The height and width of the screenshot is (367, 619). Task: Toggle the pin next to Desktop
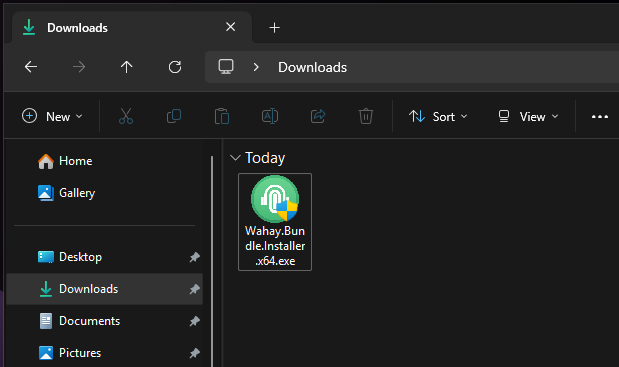(x=194, y=257)
